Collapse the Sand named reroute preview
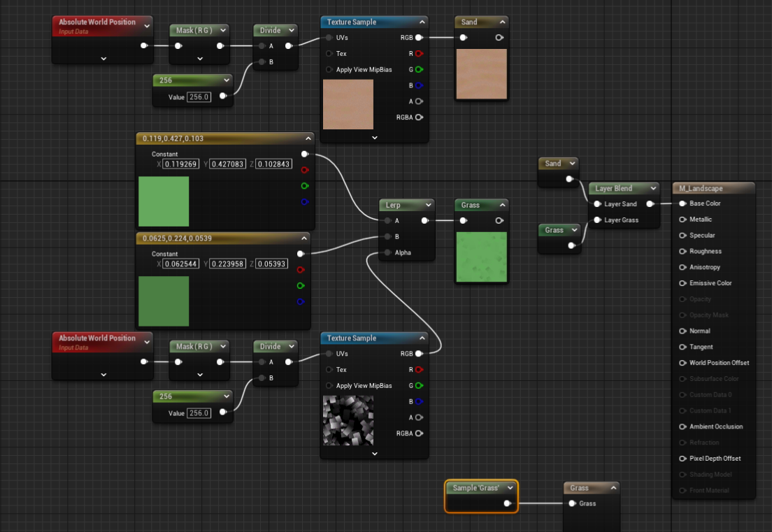Viewport: 772px width, 532px height. 502,22
